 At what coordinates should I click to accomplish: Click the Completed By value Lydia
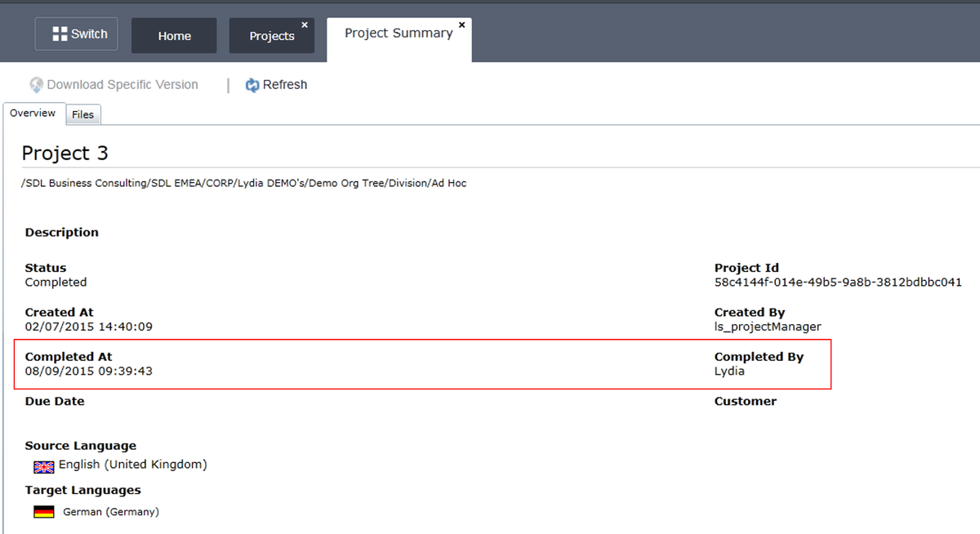pos(729,371)
